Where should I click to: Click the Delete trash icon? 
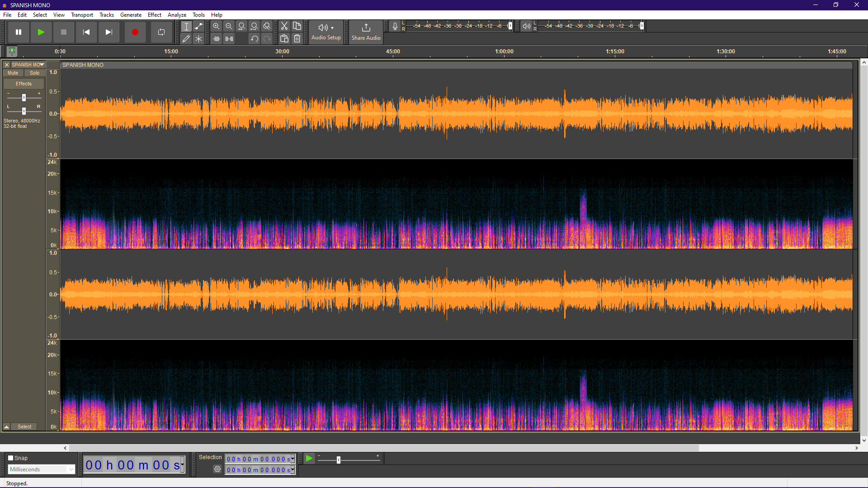pos(297,39)
